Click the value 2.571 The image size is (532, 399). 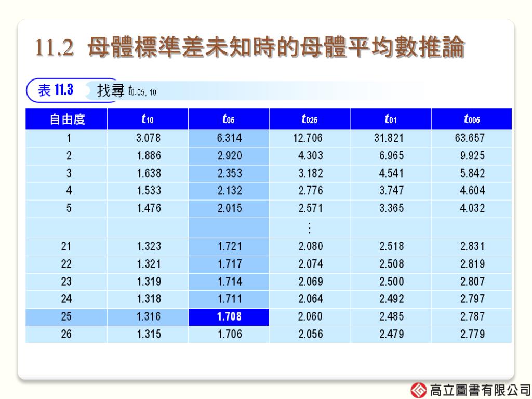(311, 208)
